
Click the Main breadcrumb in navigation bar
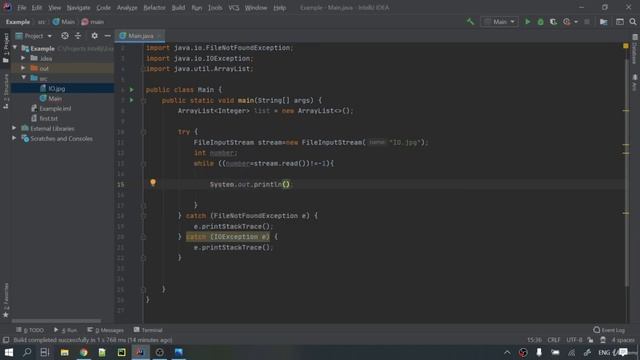coord(64,22)
